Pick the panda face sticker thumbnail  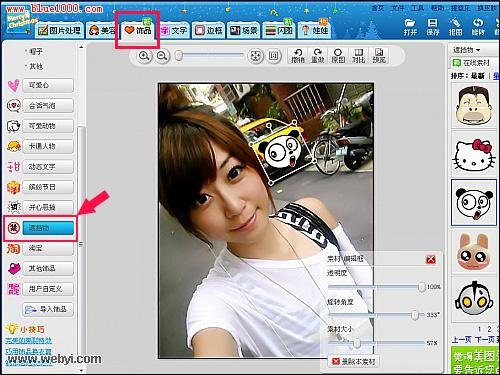(474, 202)
